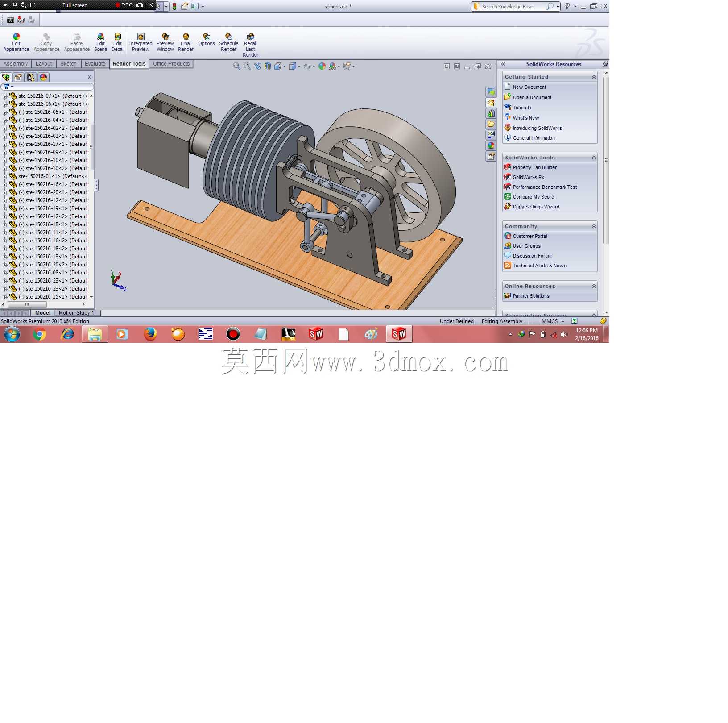Switch to the Evaluate tab
This screenshot has width=728, height=723.
tap(95, 64)
